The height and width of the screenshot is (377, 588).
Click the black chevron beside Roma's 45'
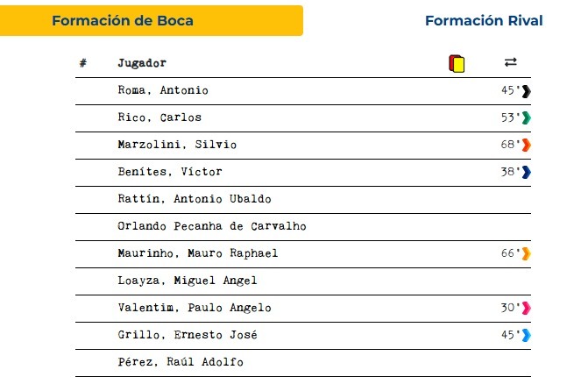point(526,91)
